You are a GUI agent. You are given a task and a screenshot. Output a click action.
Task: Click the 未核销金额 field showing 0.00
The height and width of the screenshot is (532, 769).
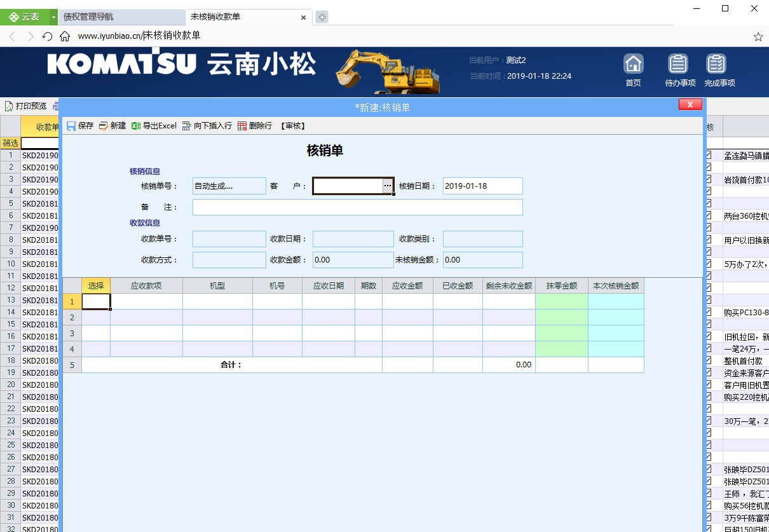coord(483,260)
